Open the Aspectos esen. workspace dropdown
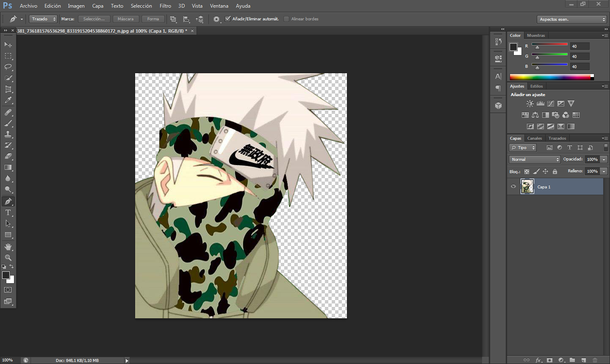This screenshot has width=610, height=364. (571, 19)
